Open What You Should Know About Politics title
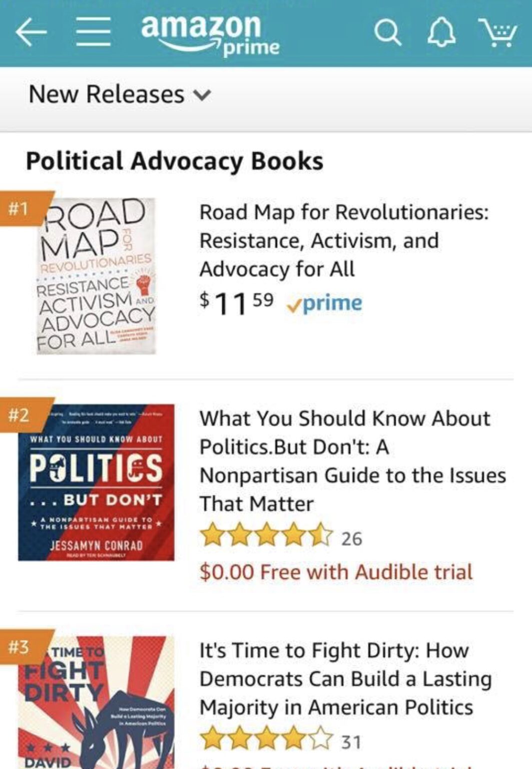Viewport: 532px width, 769px height. pos(352,461)
